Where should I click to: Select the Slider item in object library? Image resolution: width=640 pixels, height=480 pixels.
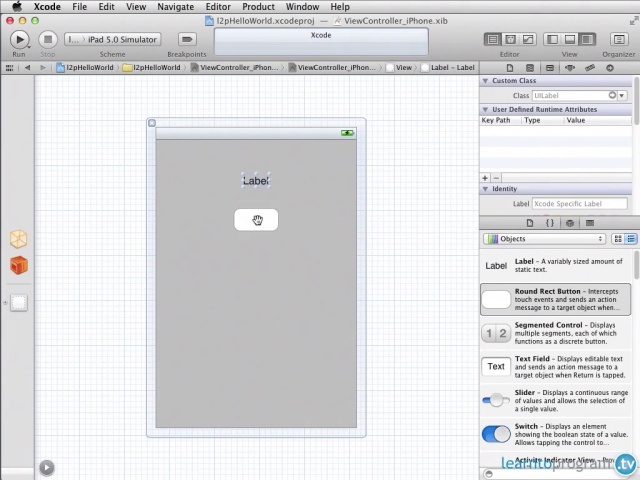click(555, 400)
